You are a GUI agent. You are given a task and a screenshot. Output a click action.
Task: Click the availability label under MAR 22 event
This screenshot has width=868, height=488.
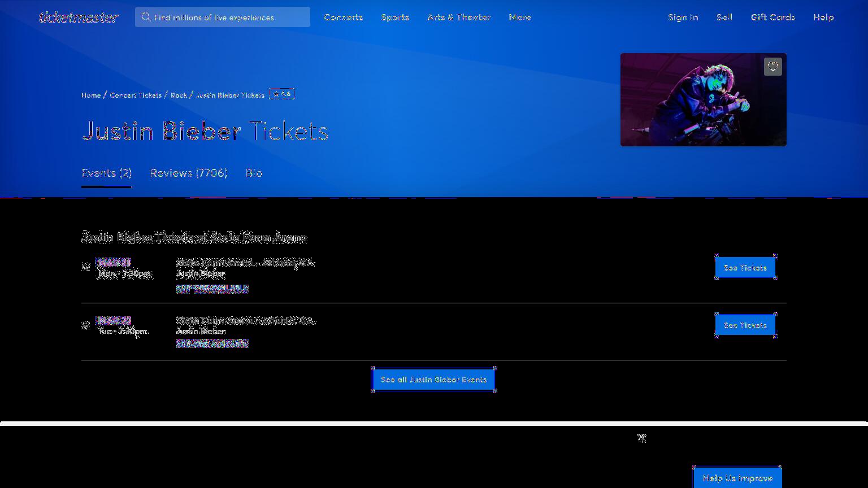click(x=212, y=343)
